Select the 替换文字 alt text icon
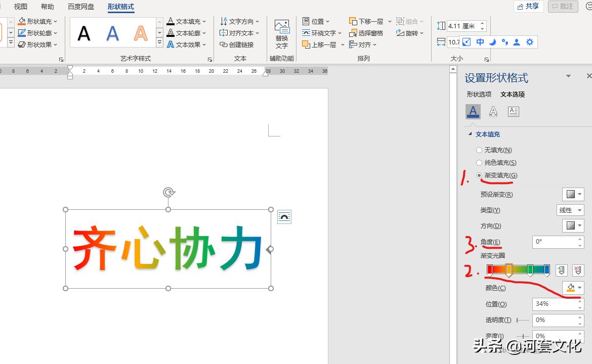The image size is (592, 364). 281,32
